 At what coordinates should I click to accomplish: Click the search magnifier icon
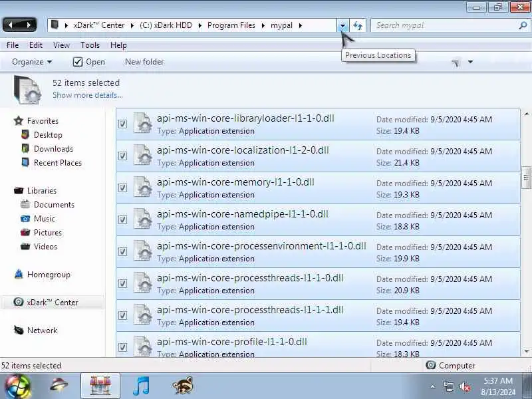523,25
